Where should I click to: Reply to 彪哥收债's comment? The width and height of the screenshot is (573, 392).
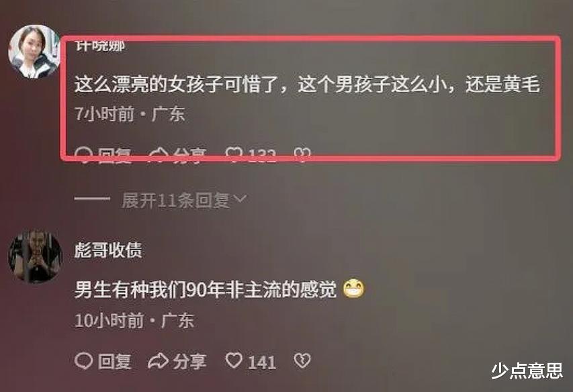coord(103,361)
